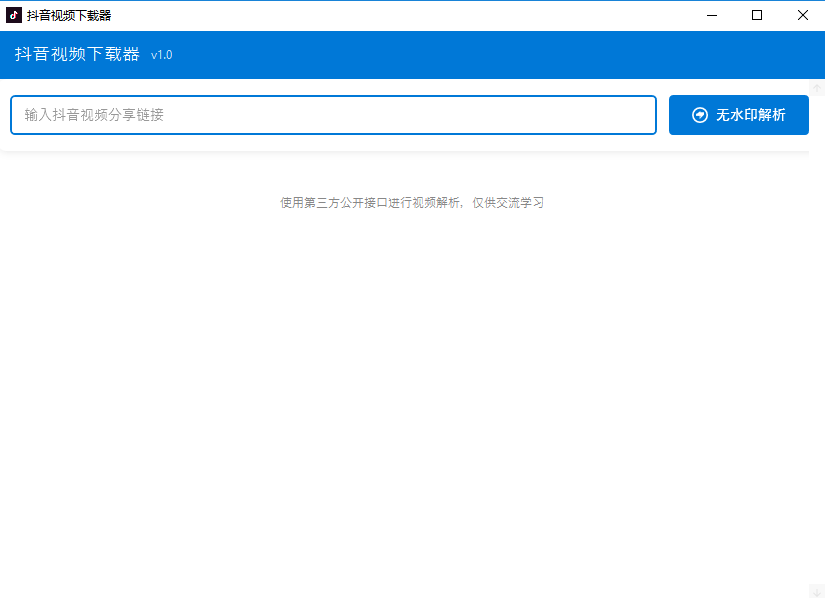This screenshot has width=825, height=598.
Task: Click the small arrow icon above the content area
Action: pyautogui.click(x=817, y=88)
